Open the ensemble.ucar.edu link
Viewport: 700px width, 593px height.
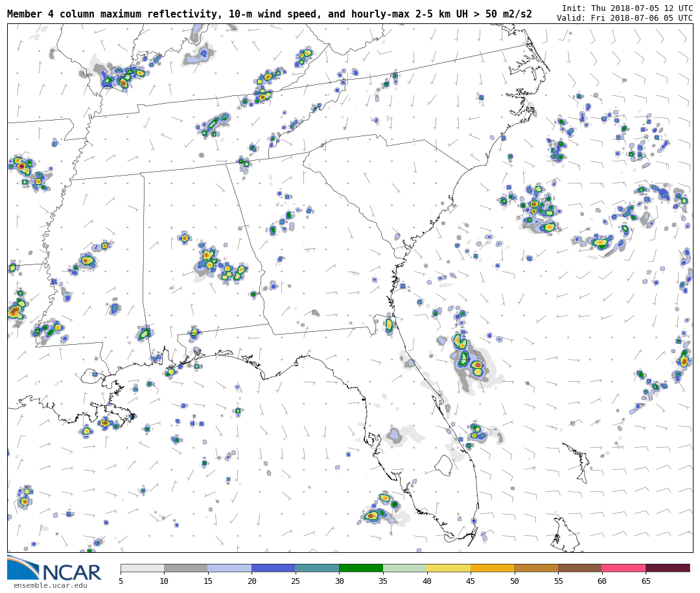(50, 586)
